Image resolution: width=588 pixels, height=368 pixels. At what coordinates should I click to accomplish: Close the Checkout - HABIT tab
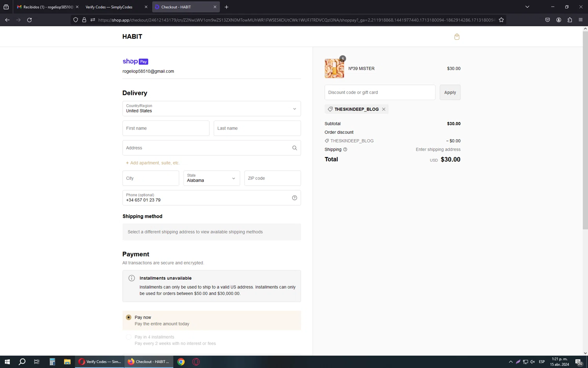coord(215,7)
